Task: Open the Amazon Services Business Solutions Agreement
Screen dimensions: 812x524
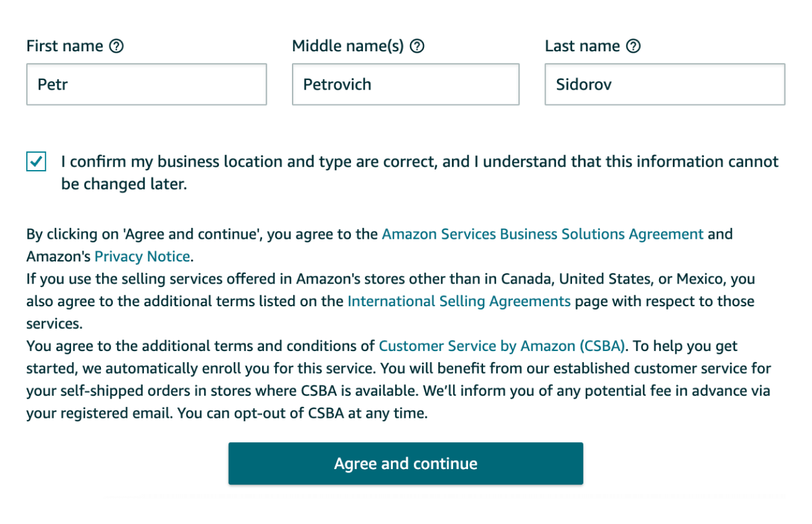Action: (x=542, y=234)
